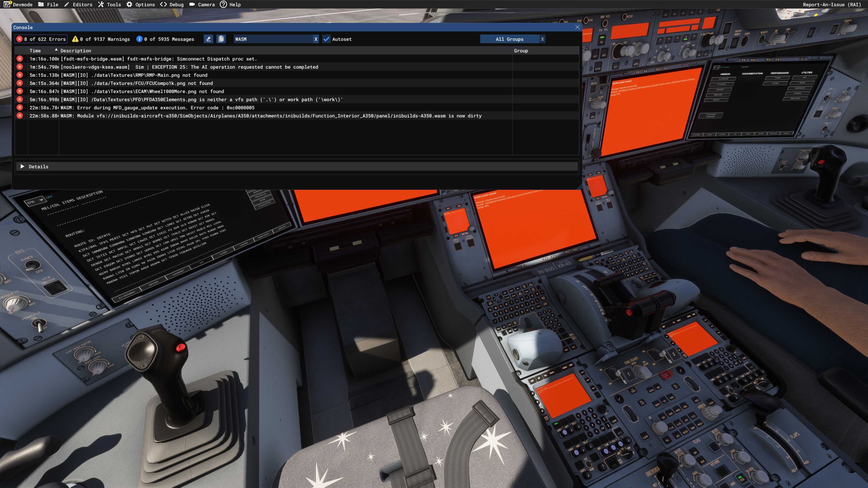Open the Debug menu
The image size is (868, 488).
(172, 4)
